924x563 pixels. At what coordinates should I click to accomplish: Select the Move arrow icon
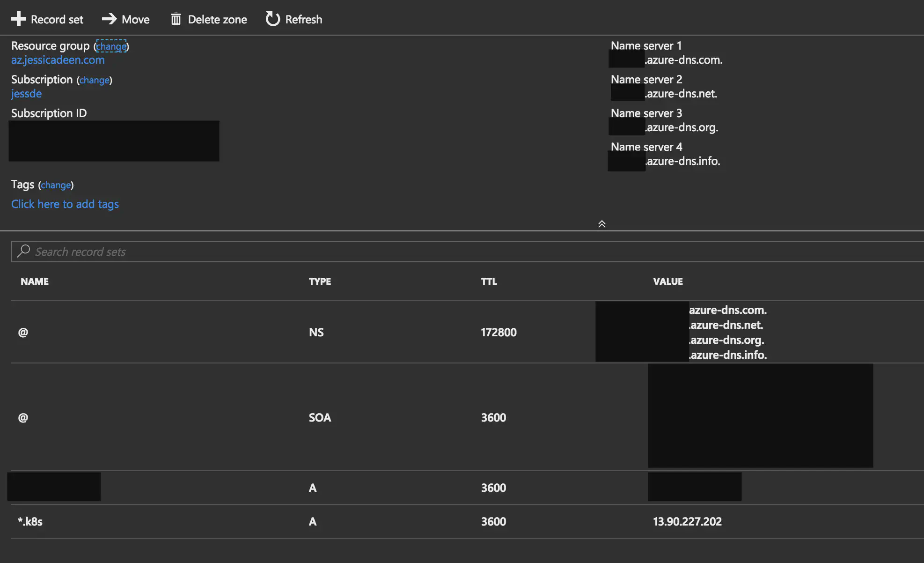tap(109, 19)
